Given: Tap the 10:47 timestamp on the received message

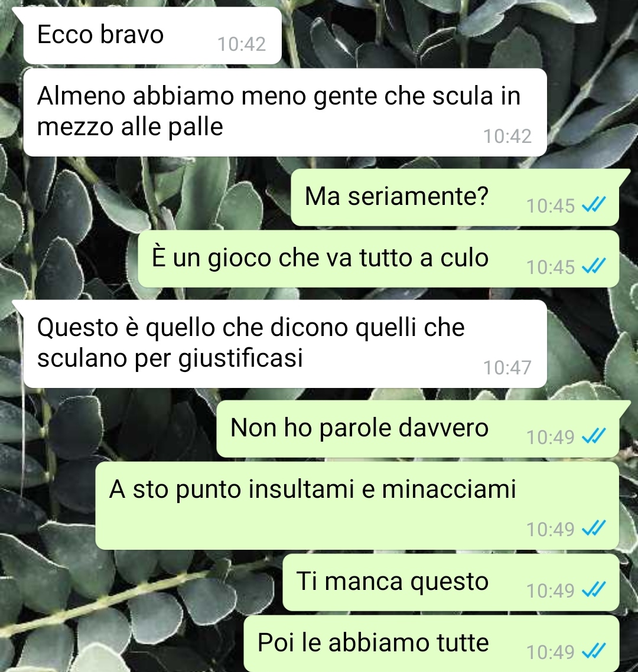Looking at the screenshot, I should 507,367.
